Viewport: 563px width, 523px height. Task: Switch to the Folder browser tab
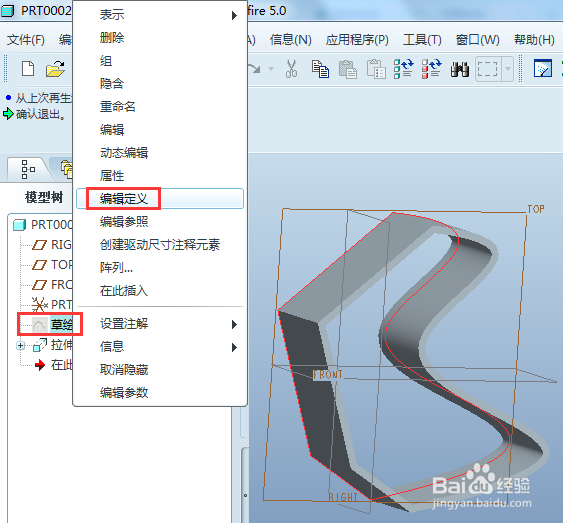66,169
